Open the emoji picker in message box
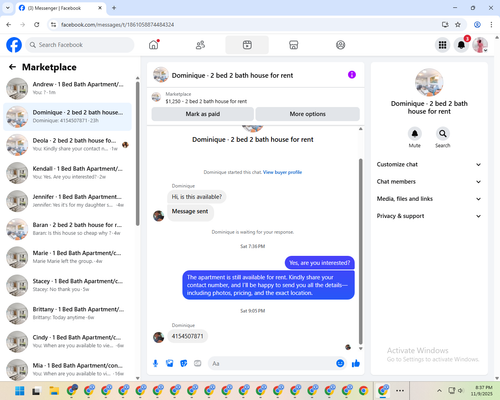 pos(340,363)
